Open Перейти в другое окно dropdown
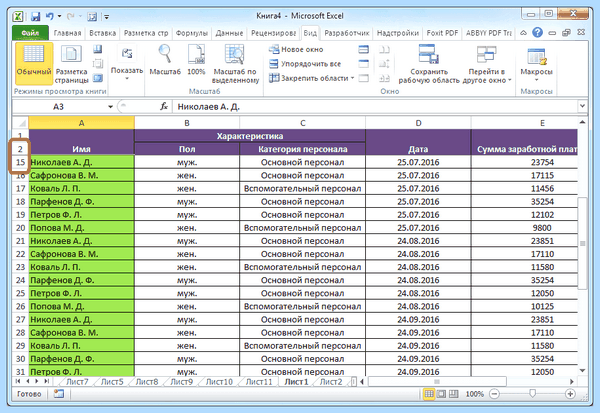 tap(487, 63)
